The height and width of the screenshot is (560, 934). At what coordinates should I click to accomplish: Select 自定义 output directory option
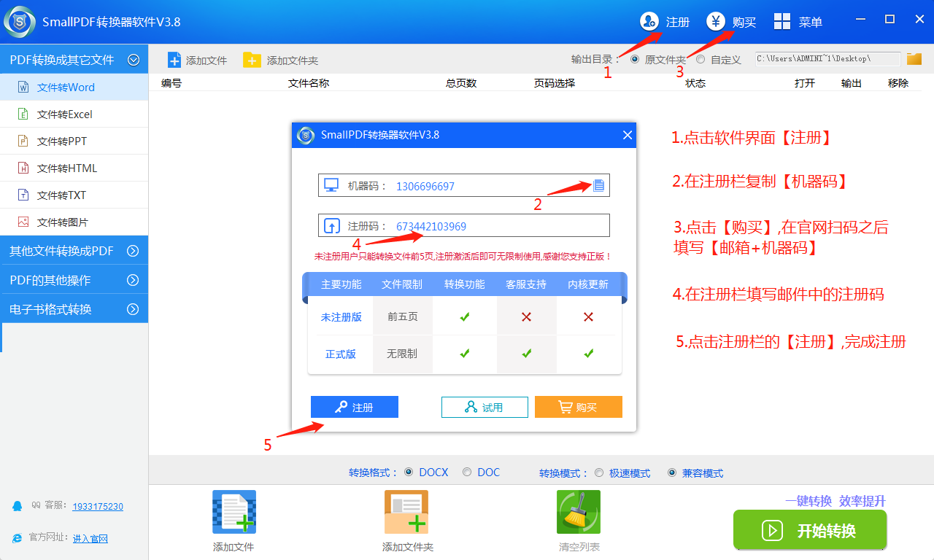pyautogui.click(x=700, y=59)
